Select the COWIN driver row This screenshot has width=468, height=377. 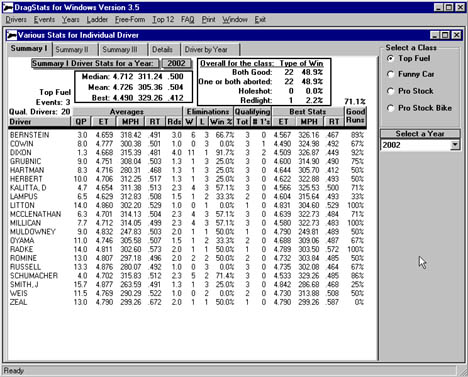pos(187,144)
